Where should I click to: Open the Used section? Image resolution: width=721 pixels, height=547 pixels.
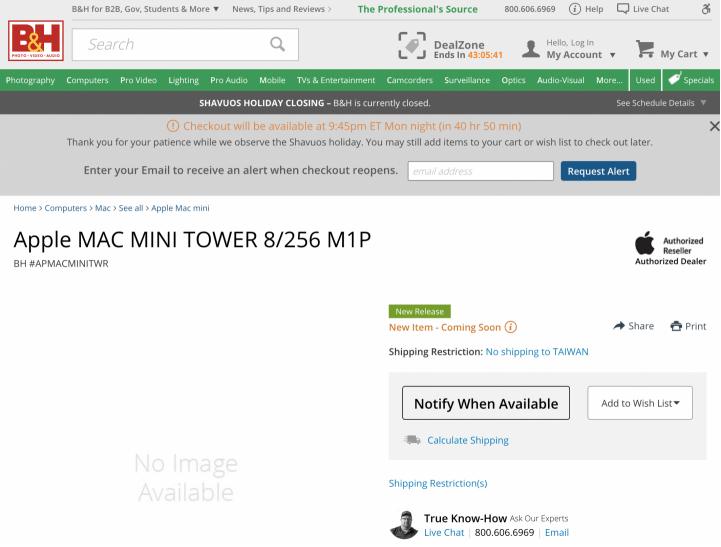645,80
